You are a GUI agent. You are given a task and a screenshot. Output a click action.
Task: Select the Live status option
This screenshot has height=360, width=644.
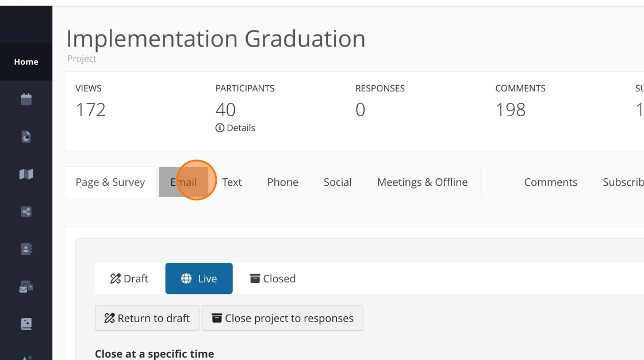click(x=199, y=278)
